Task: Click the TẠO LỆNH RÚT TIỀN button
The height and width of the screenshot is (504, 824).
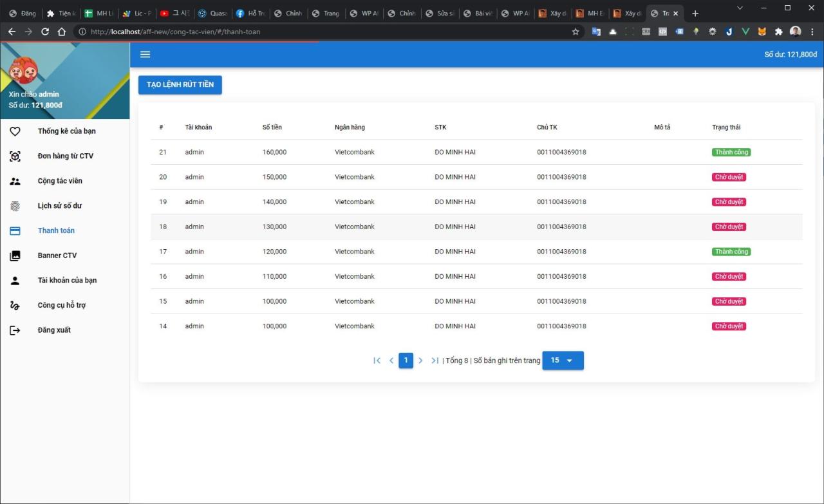Action: (180, 84)
